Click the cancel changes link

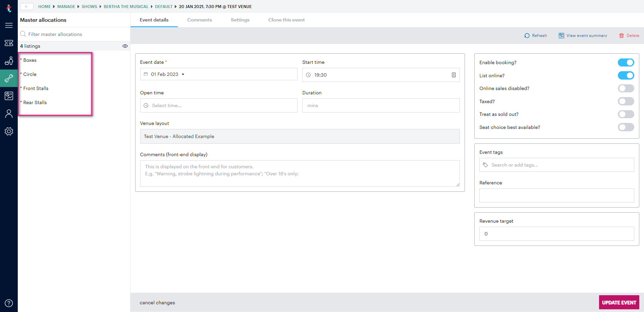[157, 303]
